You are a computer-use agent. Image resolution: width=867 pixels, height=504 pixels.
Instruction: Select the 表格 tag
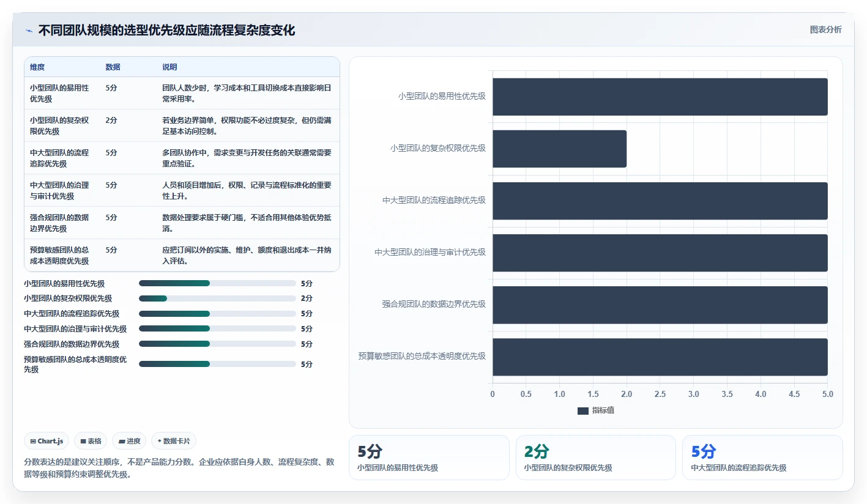pyautogui.click(x=91, y=441)
